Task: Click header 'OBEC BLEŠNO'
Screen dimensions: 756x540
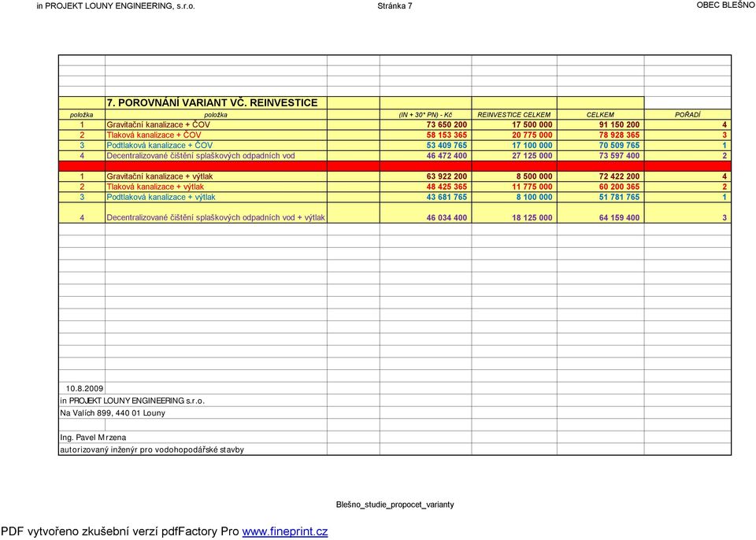Action: pos(725,6)
